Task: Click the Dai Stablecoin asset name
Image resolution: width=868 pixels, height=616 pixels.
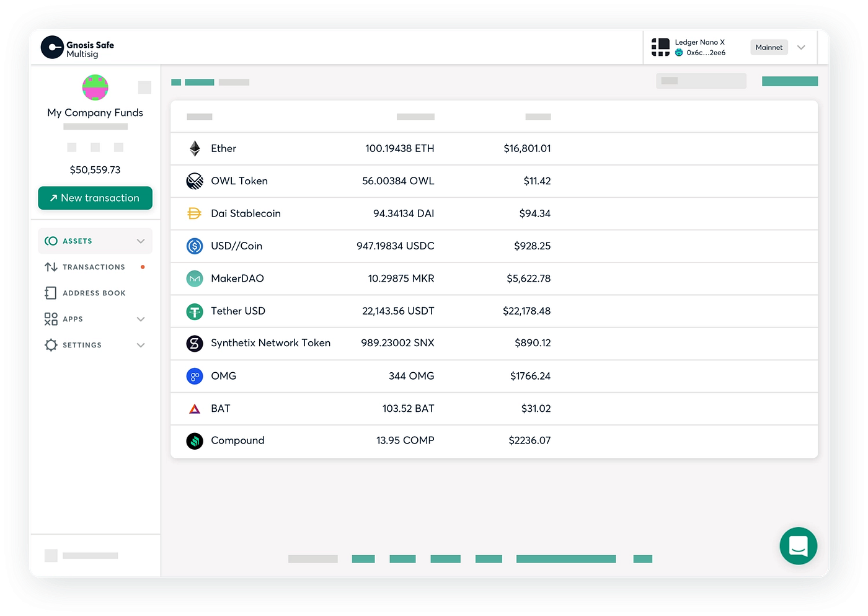Action: coord(246,213)
